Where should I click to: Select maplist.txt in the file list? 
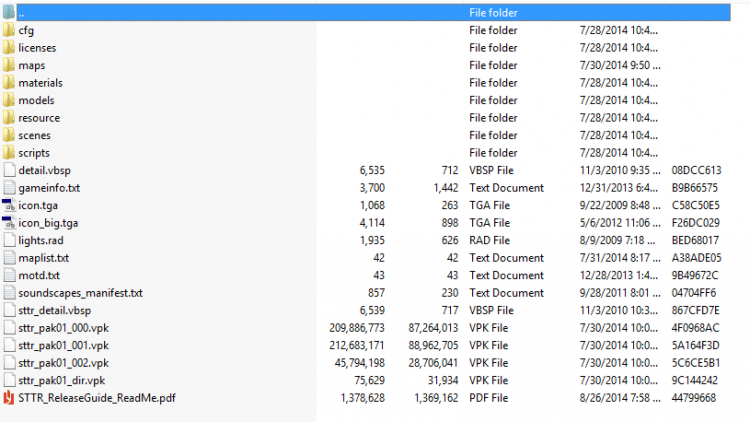pyautogui.click(x=42, y=258)
